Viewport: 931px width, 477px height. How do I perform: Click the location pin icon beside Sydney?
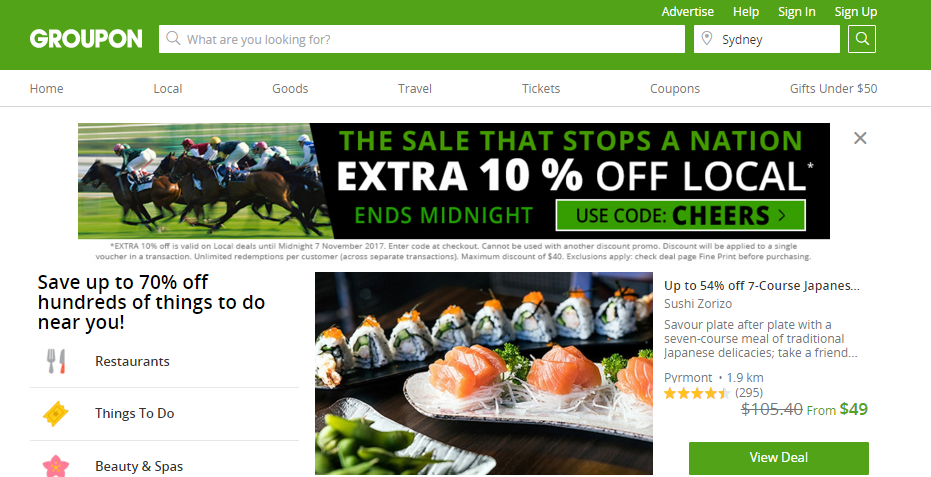[707, 39]
